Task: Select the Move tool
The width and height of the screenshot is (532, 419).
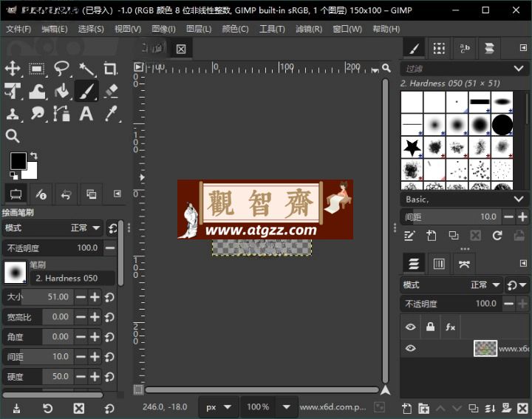Action: [13, 69]
